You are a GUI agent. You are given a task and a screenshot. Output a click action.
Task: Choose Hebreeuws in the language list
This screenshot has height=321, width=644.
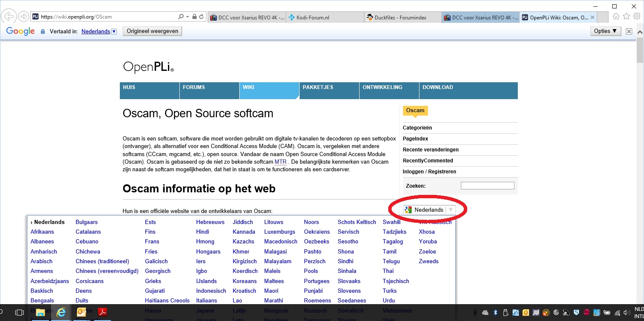point(210,222)
